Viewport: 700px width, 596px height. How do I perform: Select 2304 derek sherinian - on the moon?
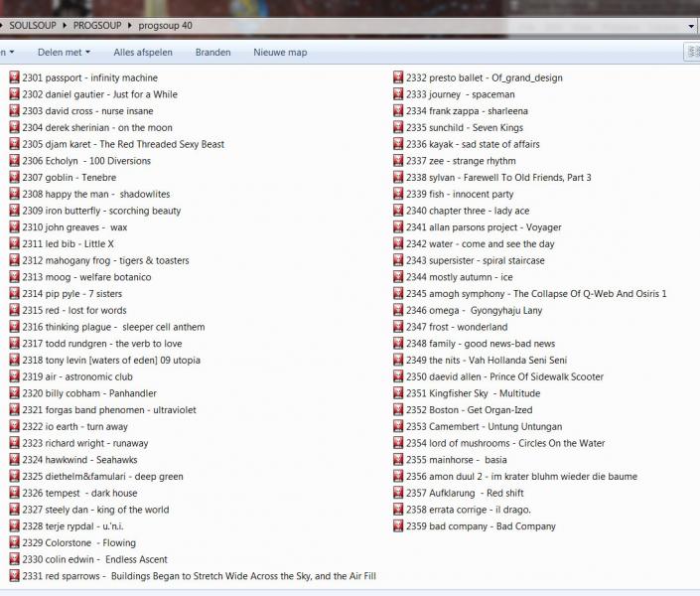tap(90, 128)
